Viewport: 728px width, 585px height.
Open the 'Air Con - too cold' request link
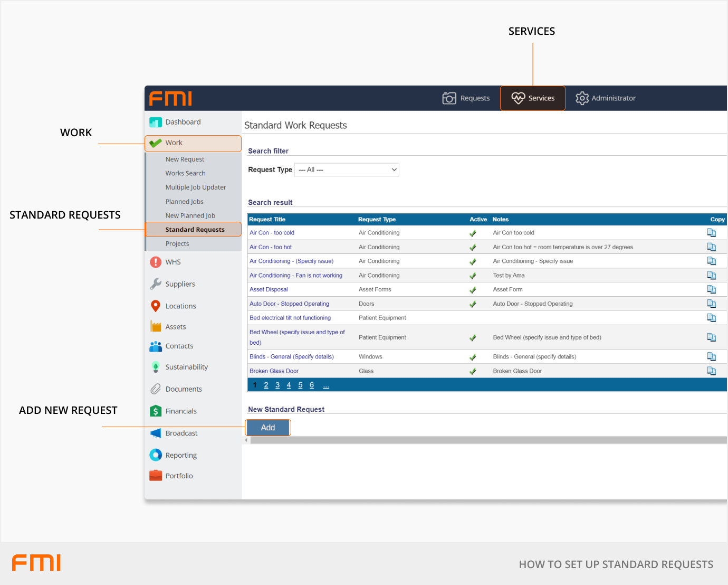(x=272, y=233)
